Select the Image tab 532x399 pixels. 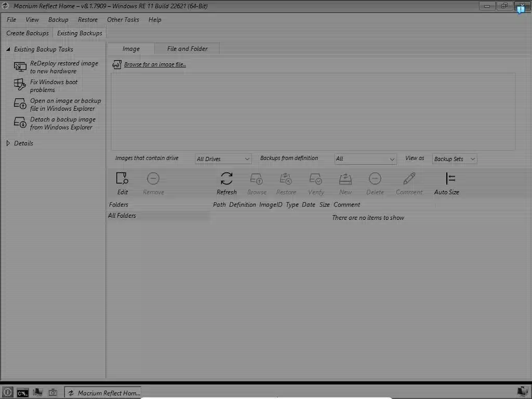pyautogui.click(x=131, y=49)
